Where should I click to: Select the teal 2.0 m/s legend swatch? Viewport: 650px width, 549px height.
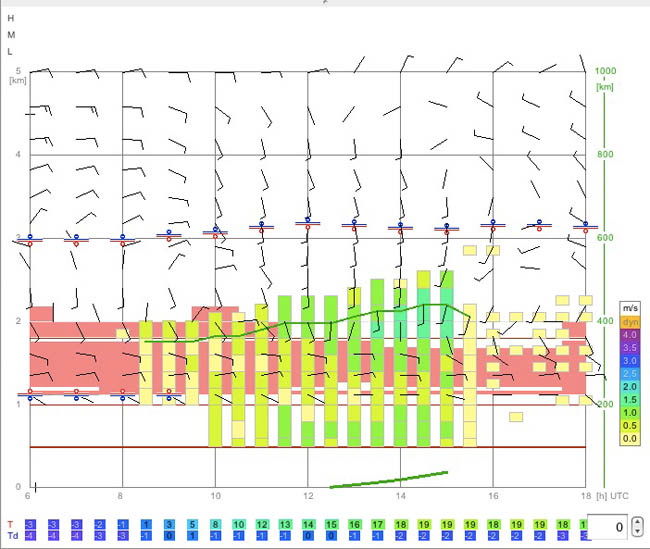click(630, 386)
